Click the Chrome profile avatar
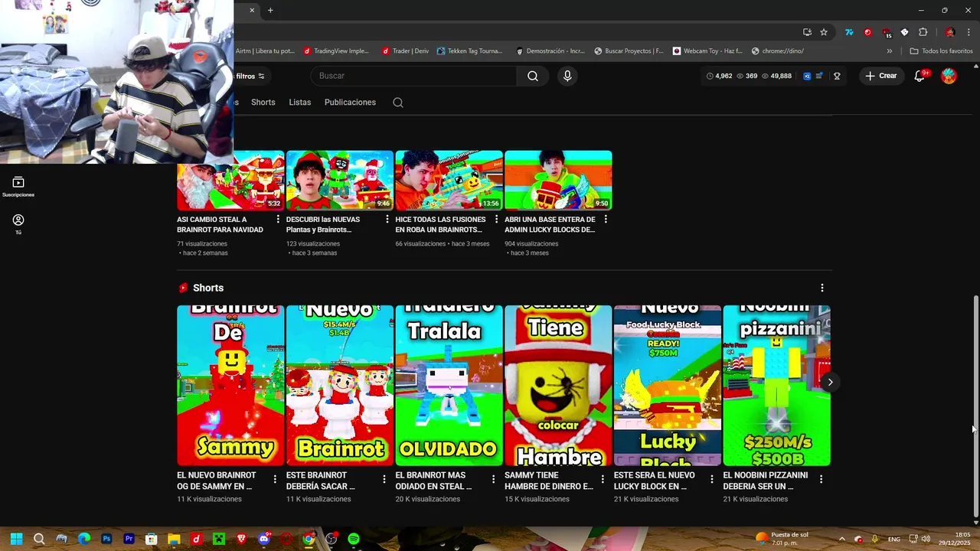Screen dimensions: 980x551 coord(950,32)
